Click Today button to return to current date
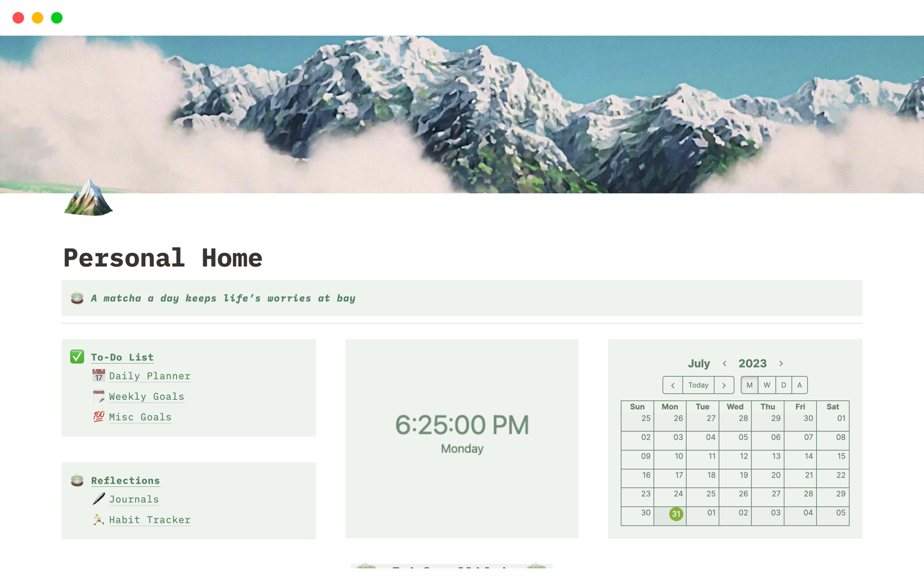 (698, 385)
